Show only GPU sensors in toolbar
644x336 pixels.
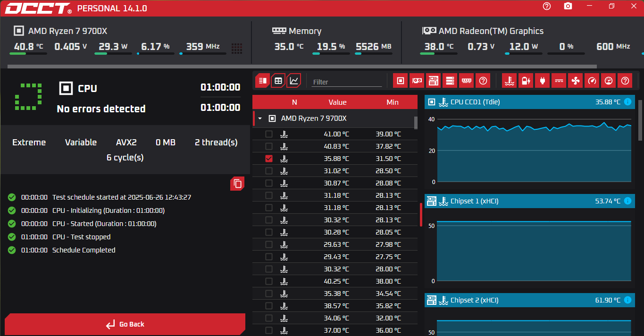coord(417,81)
